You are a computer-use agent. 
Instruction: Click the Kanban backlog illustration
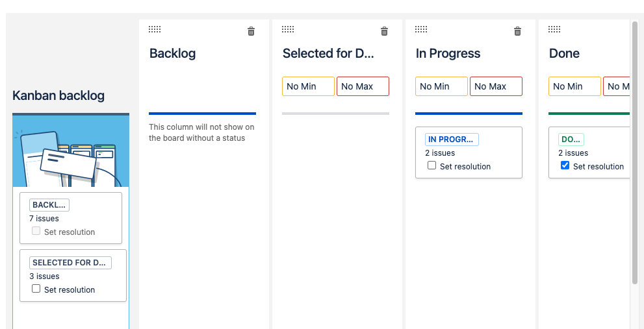click(71, 152)
